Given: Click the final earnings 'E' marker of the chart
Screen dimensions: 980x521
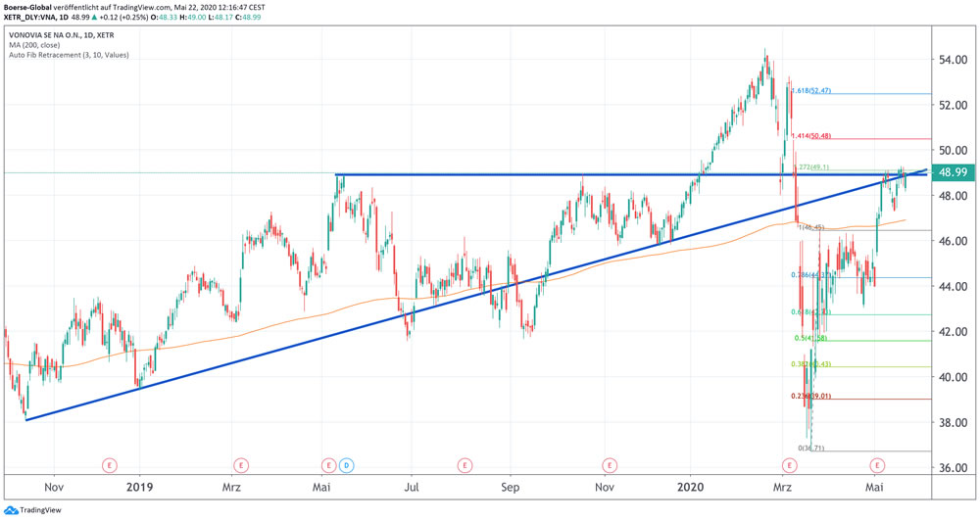Looking at the screenshot, I should pos(878,465).
